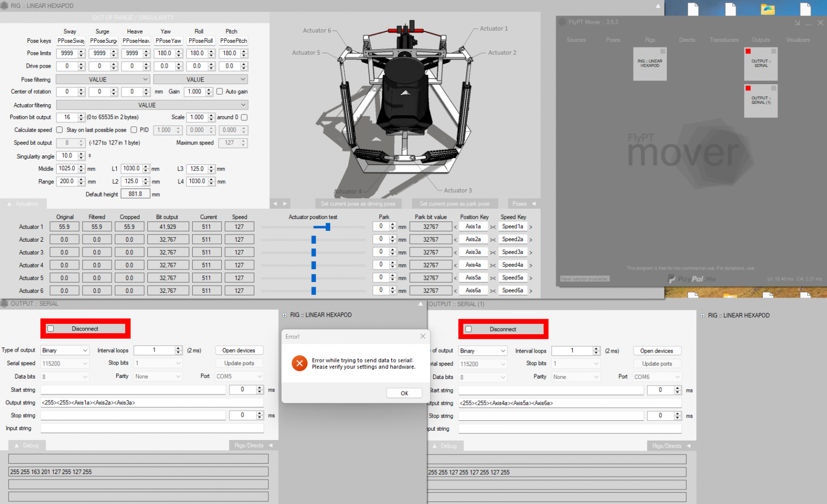Viewport: 827px width, 504px height.
Task: Open the RIG :: LINEAR HEXAPOD module tile
Action: pyautogui.click(x=650, y=64)
